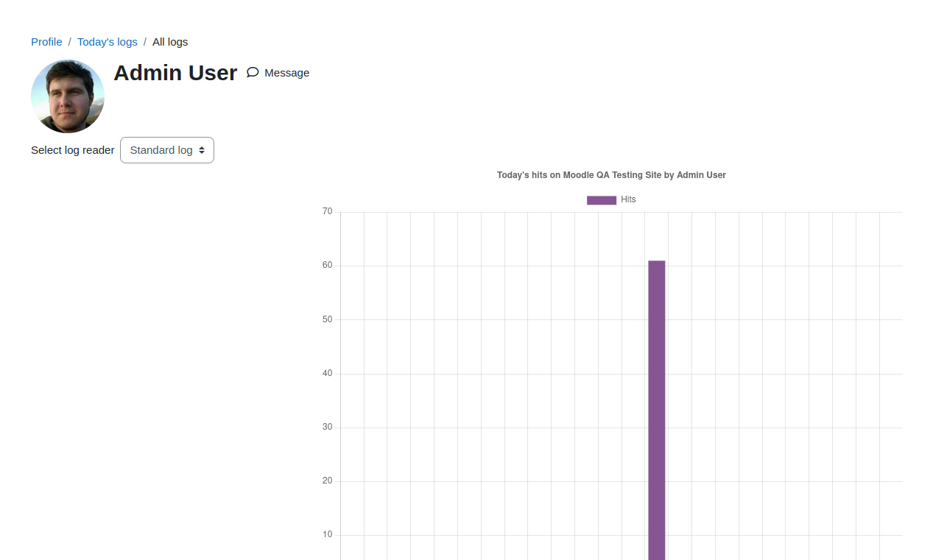Click the 50 label on the y-axis

328,319
